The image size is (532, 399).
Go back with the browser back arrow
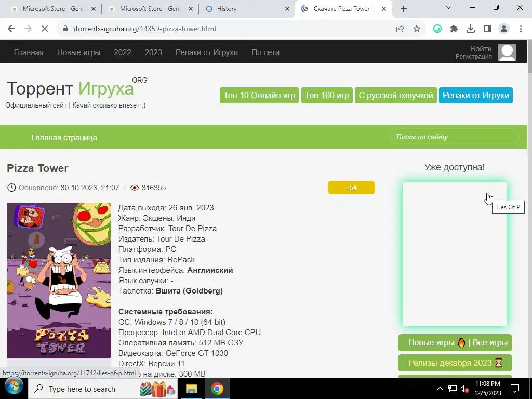[11, 29]
